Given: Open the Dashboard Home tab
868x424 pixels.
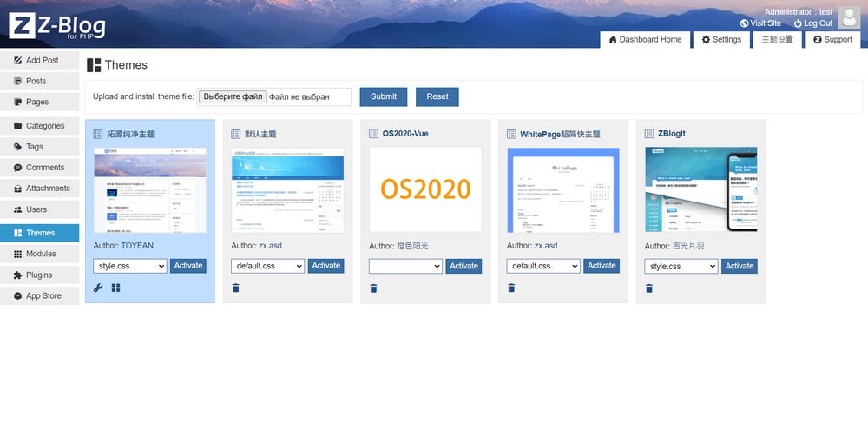Looking at the screenshot, I should (646, 39).
